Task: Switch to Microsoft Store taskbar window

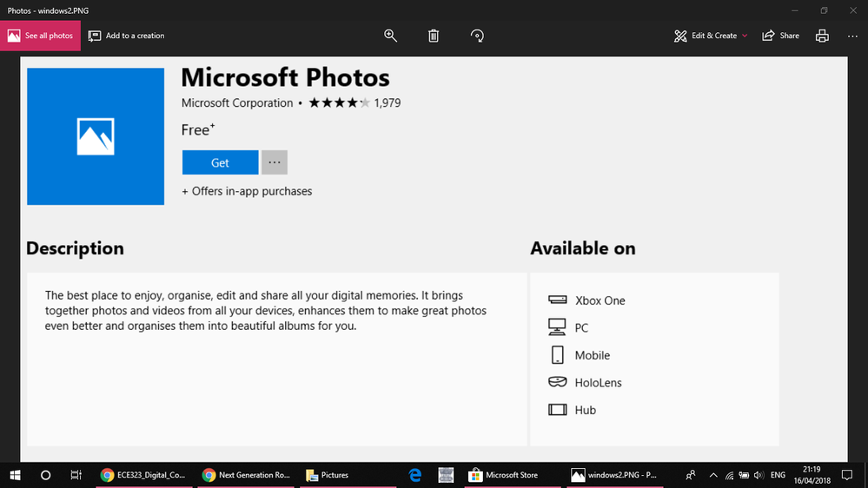Action: [x=504, y=475]
